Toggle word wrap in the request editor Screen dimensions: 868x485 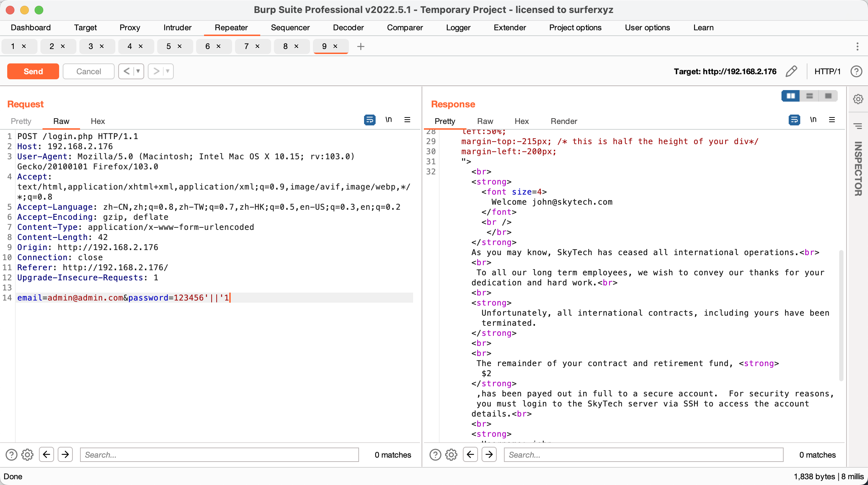(x=369, y=120)
